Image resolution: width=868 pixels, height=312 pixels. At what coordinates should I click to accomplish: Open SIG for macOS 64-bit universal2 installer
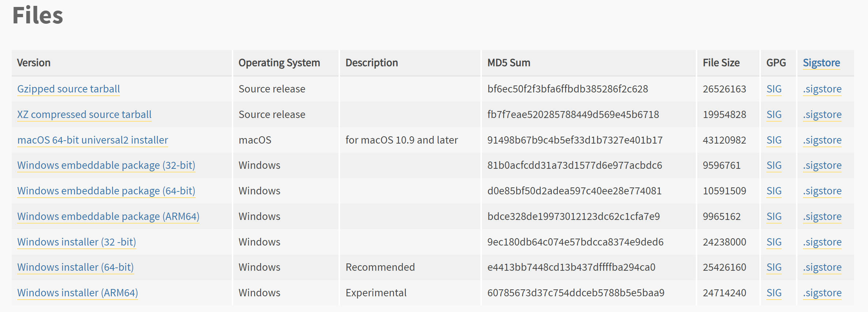coord(774,140)
